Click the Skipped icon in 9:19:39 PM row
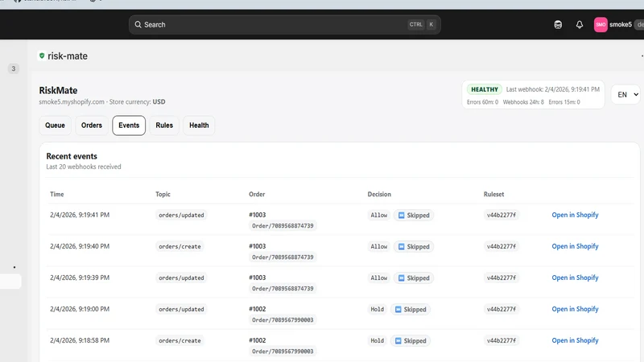Viewport: 644px width, 362px height. pos(401,278)
